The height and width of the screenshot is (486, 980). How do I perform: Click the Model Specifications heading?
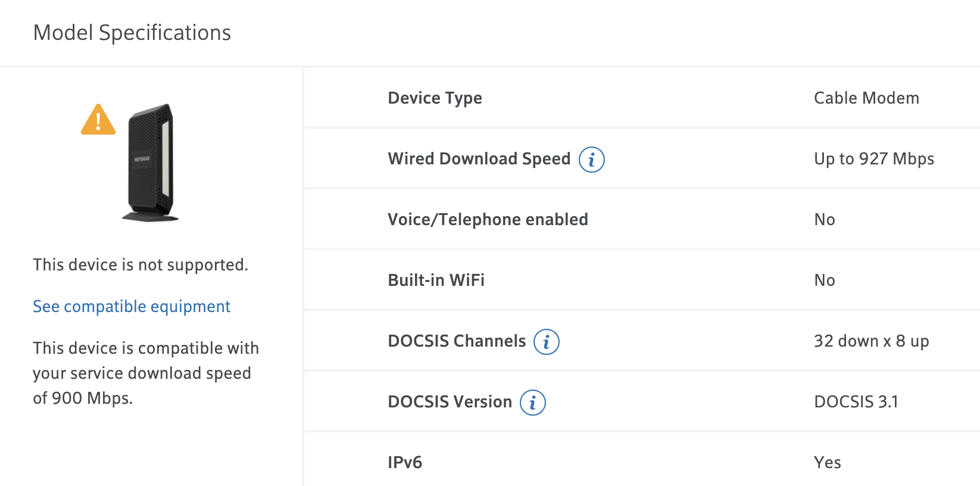click(x=132, y=33)
